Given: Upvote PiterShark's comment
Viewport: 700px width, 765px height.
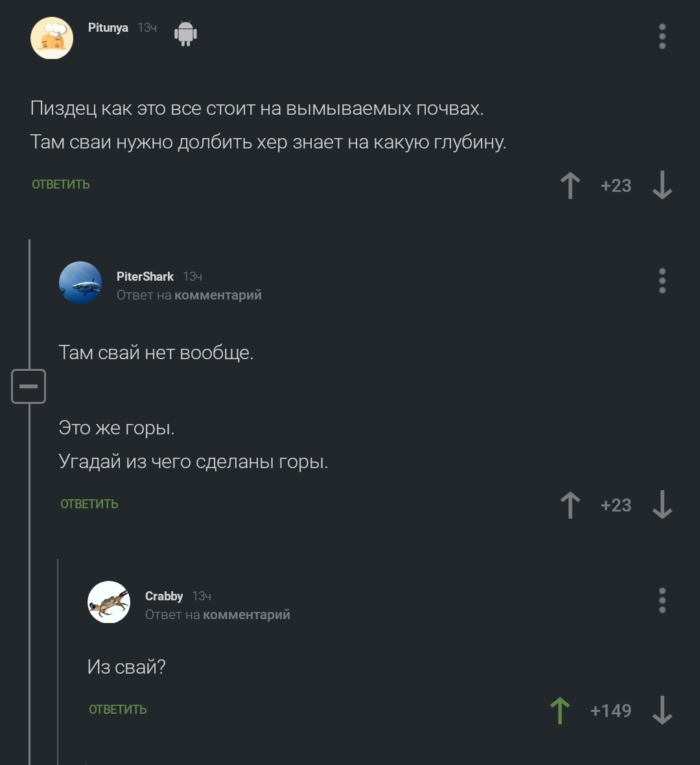Looking at the screenshot, I should coord(570,505).
